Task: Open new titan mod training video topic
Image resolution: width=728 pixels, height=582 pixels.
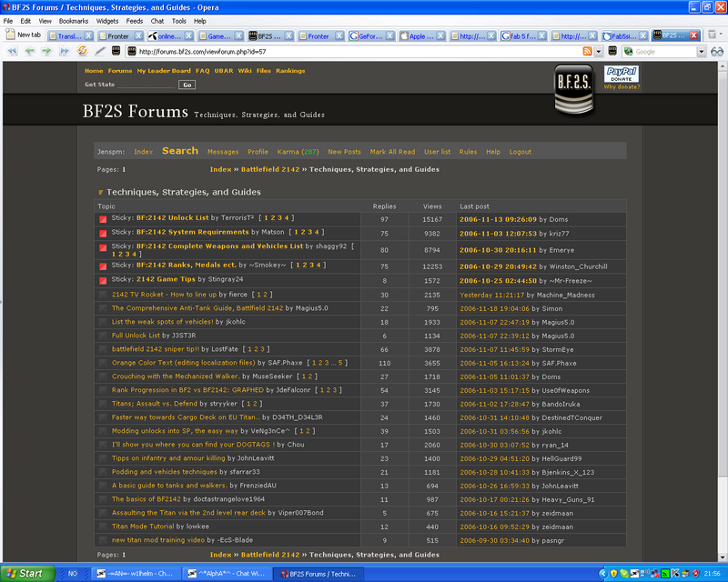Action: pyautogui.click(x=157, y=540)
